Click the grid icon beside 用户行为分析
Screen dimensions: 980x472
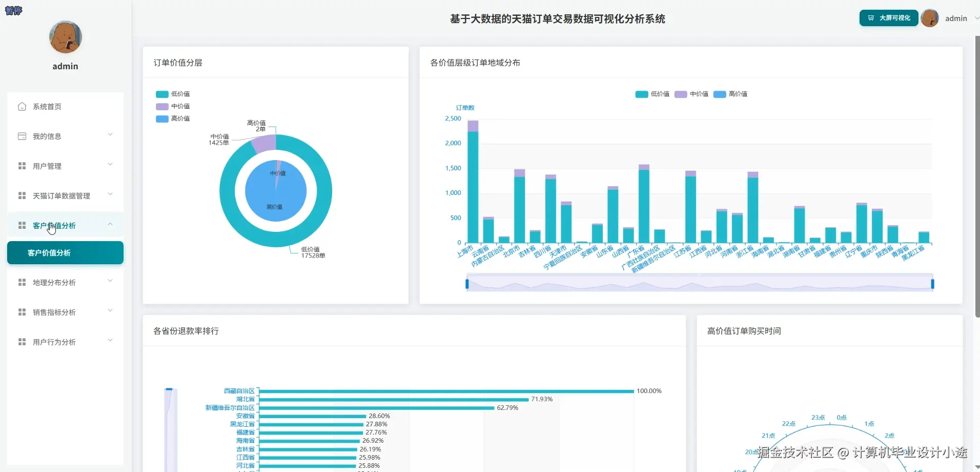(x=22, y=342)
